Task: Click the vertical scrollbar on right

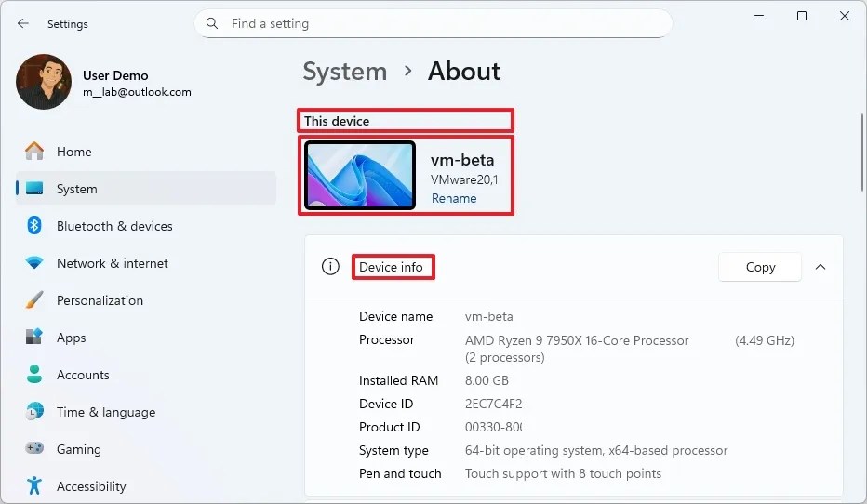Action: point(861,153)
